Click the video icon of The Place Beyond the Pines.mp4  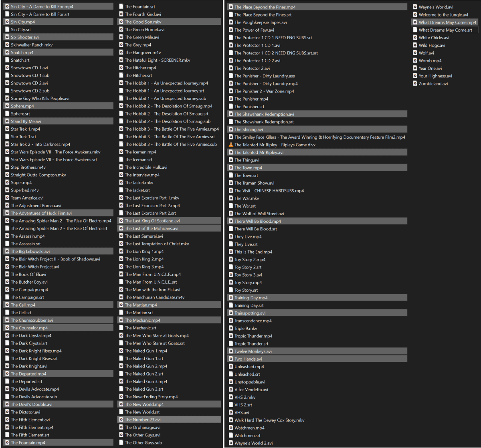[231, 7]
